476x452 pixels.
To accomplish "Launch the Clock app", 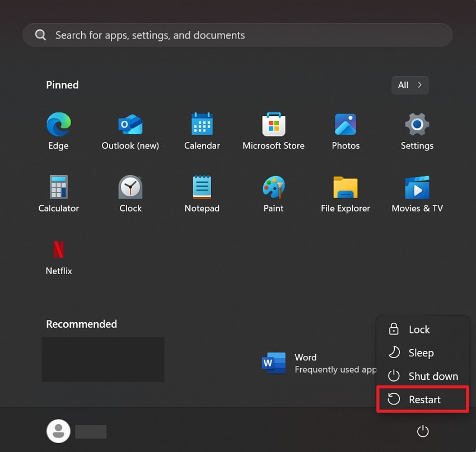I will [x=130, y=194].
